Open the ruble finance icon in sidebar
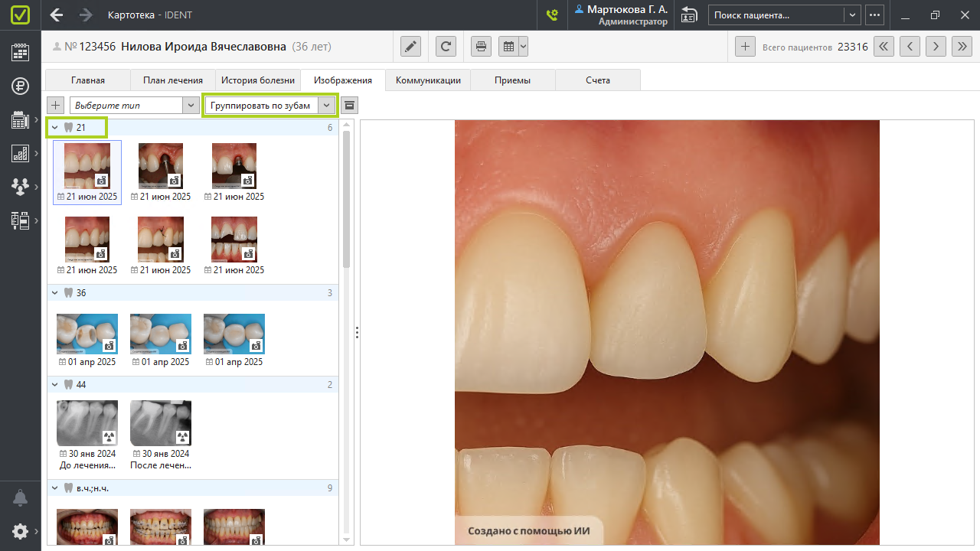The height and width of the screenshot is (551, 980). (x=20, y=86)
